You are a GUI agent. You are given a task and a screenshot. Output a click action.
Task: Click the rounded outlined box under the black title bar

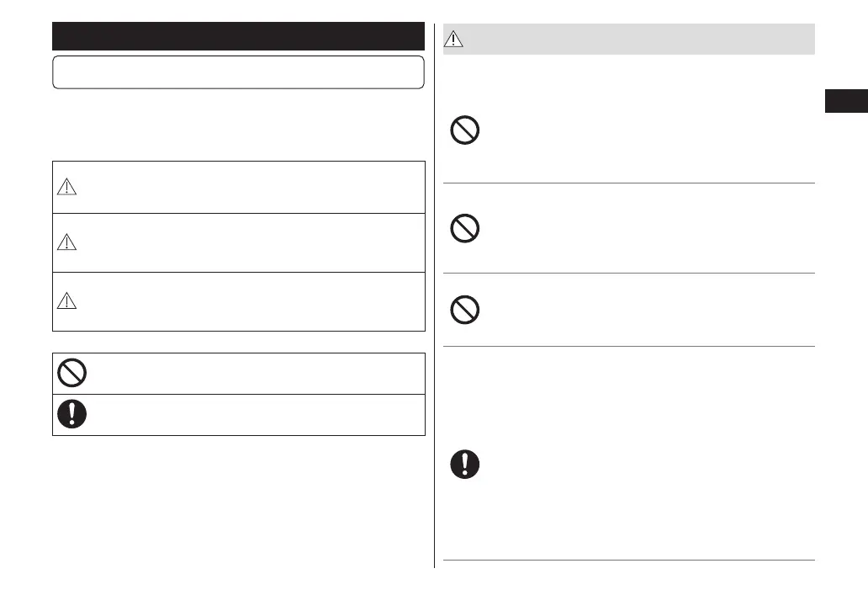238,72
